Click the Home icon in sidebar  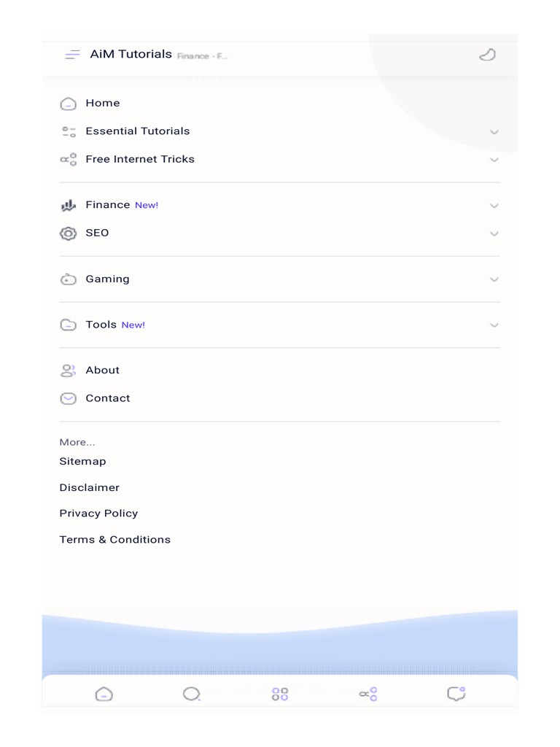pyautogui.click(x=68, y=104)
